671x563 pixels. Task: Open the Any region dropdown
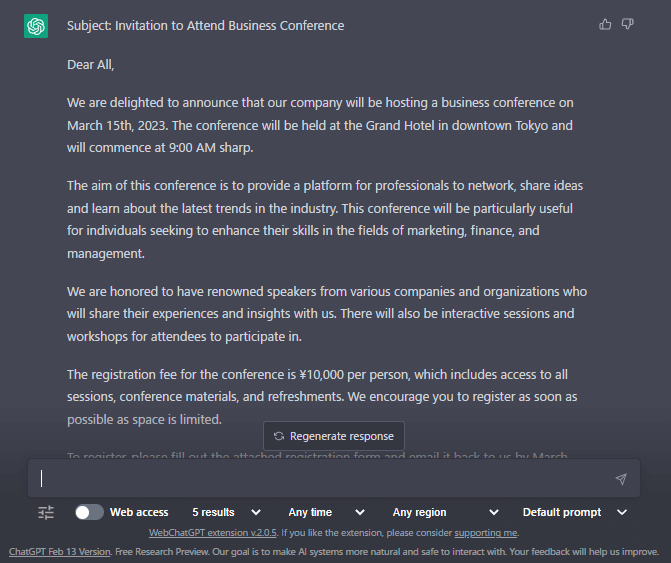[445, 512]
